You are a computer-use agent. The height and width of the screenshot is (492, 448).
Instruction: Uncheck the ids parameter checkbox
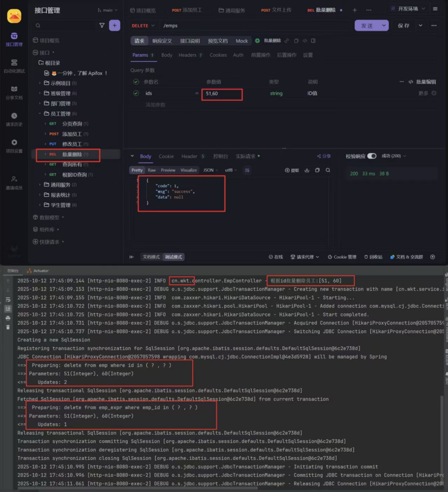pyautogui.click(x=136, y=93)
